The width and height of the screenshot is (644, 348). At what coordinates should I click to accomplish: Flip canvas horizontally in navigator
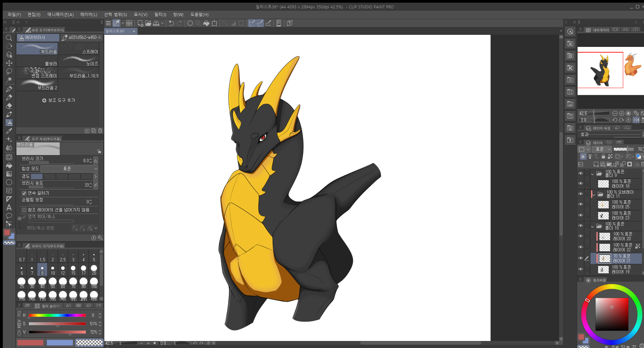(x=636, y=120)
